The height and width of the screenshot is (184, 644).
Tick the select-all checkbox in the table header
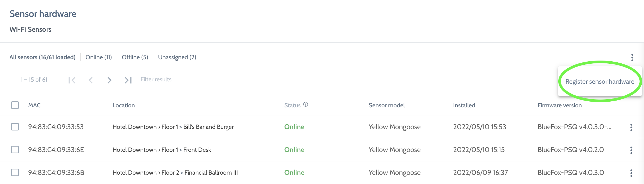(x=15, y=105)
